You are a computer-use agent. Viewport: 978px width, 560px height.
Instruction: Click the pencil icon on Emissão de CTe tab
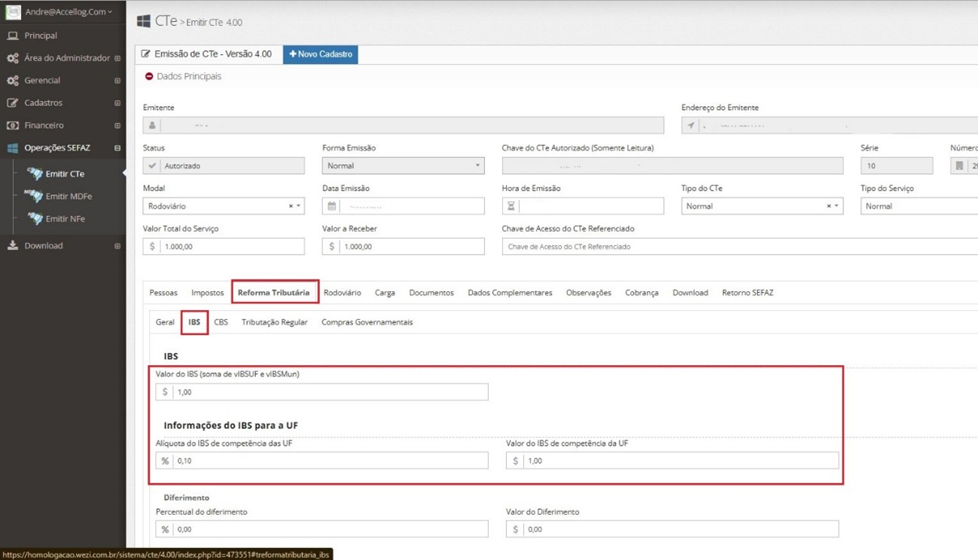pos(146,54)
